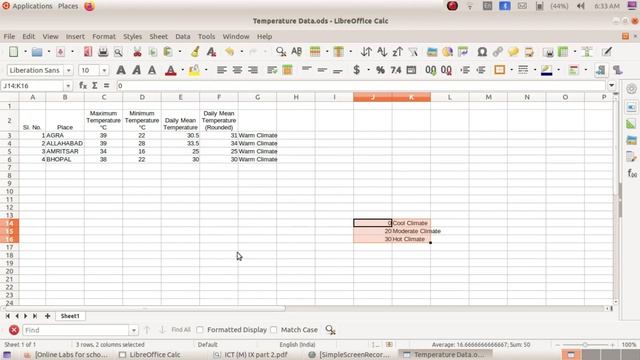
Task: Click the AutoFilter funnel icon
Action: tap(413, 52)
